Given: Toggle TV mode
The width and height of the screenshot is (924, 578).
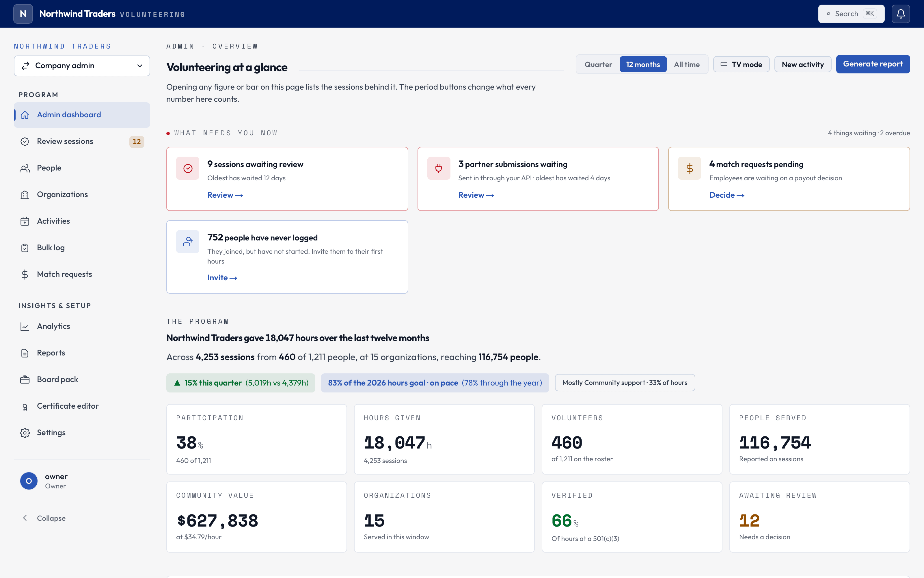Looking at the screenshot, I should point(741,64).
